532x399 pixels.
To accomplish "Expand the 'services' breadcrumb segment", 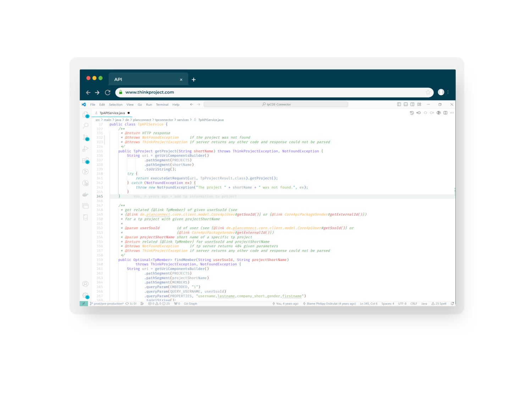I will coord(183,120).
